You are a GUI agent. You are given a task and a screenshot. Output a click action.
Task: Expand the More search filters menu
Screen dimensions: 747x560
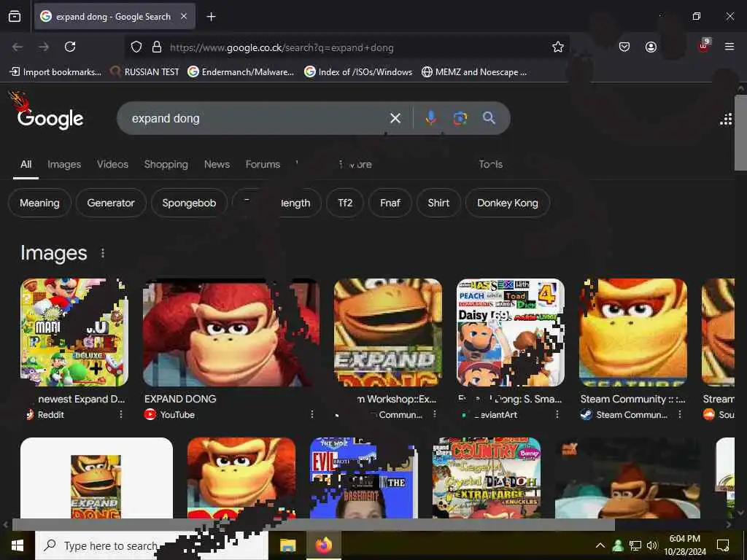coord(355,164)
